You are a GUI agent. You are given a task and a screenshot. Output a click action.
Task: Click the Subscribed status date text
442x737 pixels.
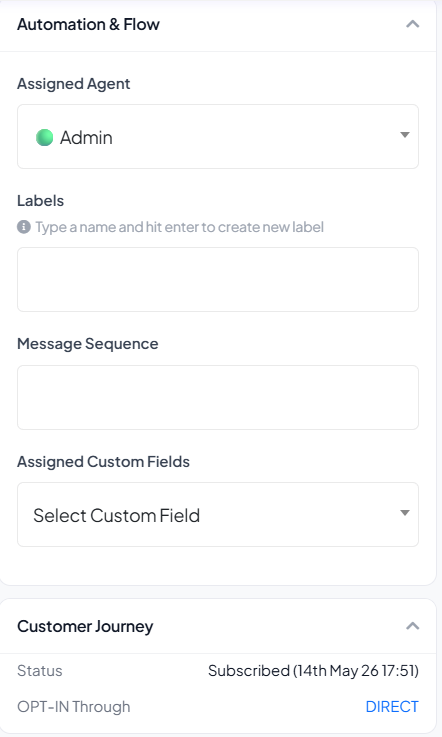313,671
